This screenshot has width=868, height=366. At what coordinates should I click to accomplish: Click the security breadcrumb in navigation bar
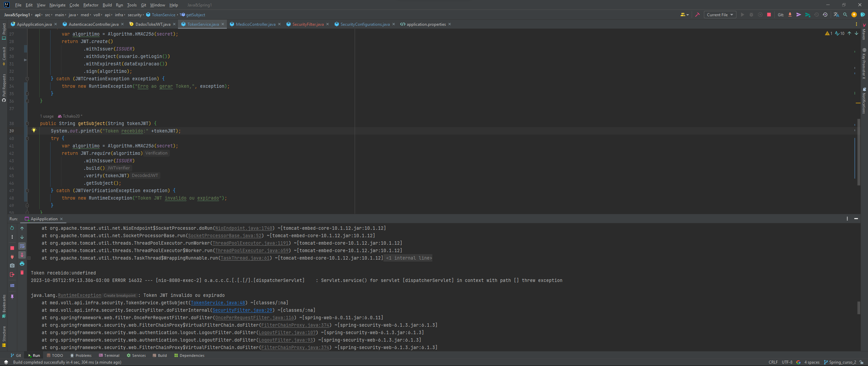pos(135,15)
